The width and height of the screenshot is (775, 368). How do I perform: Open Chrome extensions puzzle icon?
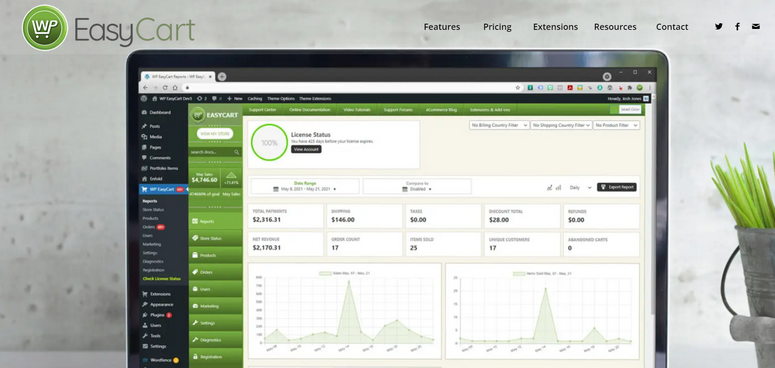click(x=630, y=87)
